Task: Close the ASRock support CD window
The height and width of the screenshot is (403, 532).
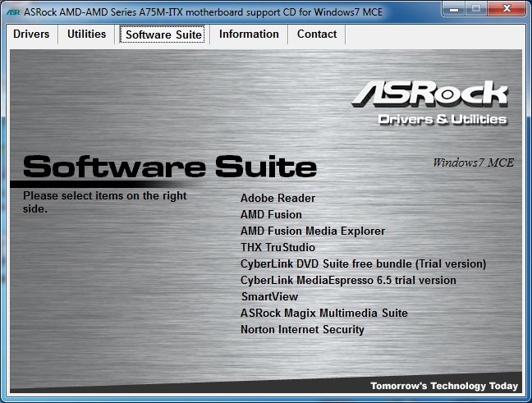Action: pyautogui.click(x=507, y=9)
